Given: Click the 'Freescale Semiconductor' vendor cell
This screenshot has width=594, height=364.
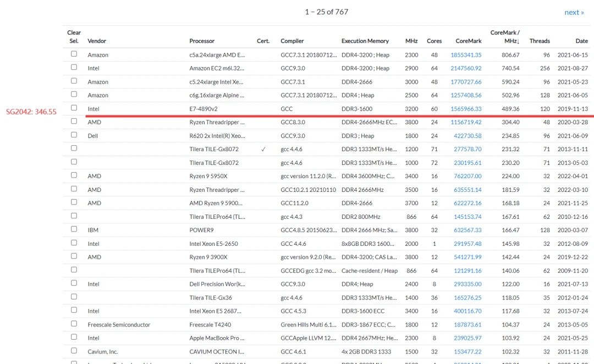Looking at the screenshot, I should click(119, 324).
